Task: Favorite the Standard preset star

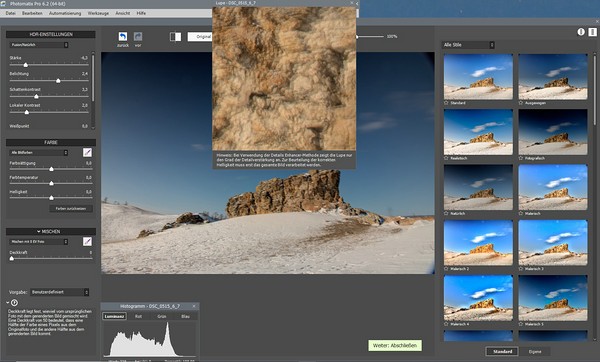Action: click(446, 103)
